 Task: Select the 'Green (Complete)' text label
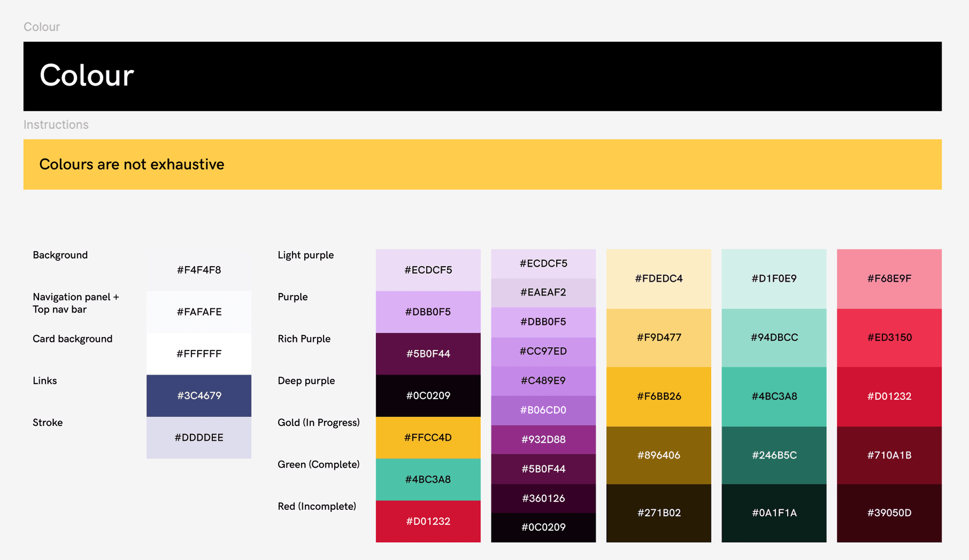318,464
